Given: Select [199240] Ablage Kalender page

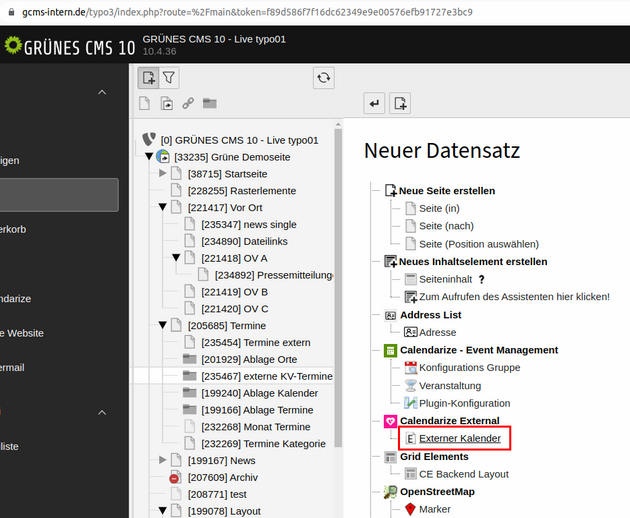Looking at the screenshot, I should pos(260,393).
